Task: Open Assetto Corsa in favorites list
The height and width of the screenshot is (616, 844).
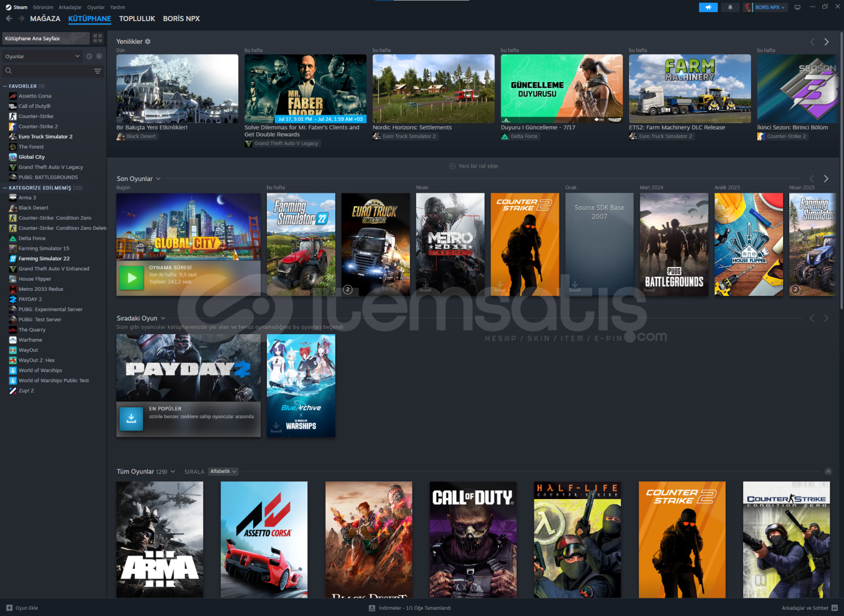Action: point(35,96)
